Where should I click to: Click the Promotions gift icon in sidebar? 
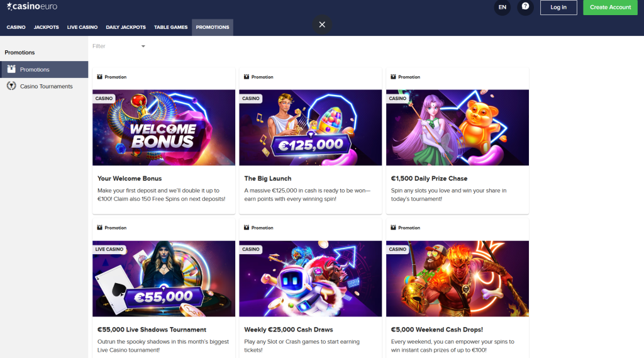tap(11, 69)
